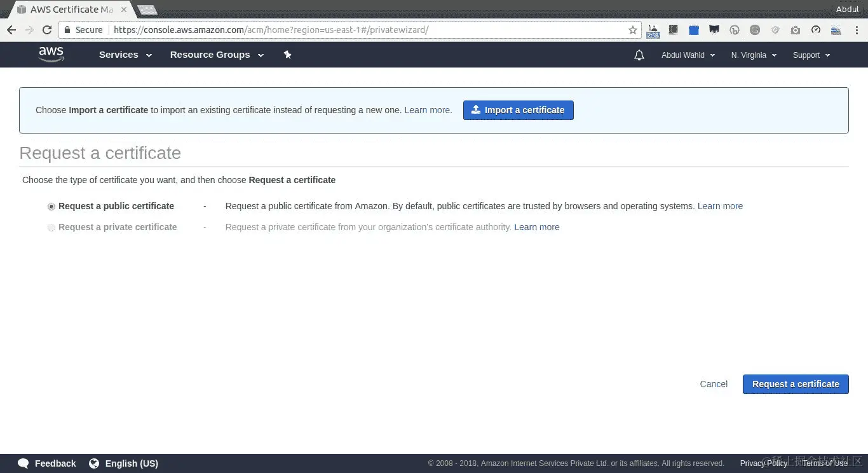Click the striped blue extension icon before menu

click(x=836, y=30)
